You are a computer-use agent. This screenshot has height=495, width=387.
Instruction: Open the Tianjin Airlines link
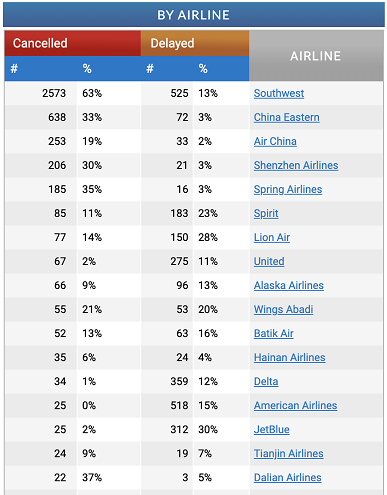point(288,453)
